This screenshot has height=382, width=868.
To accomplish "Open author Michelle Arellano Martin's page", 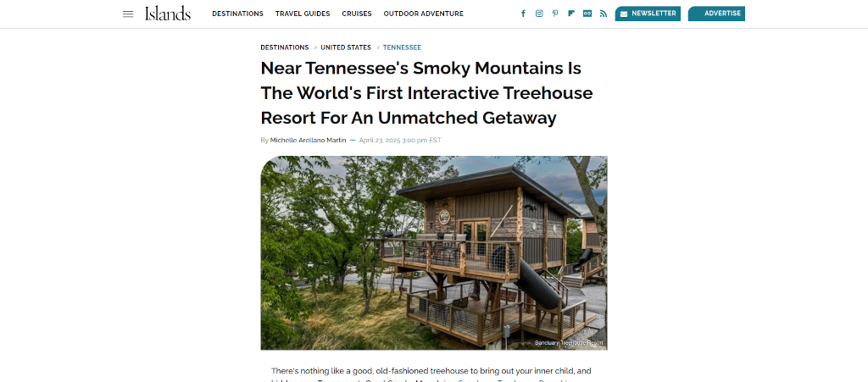I will click(x=308, y=141).
